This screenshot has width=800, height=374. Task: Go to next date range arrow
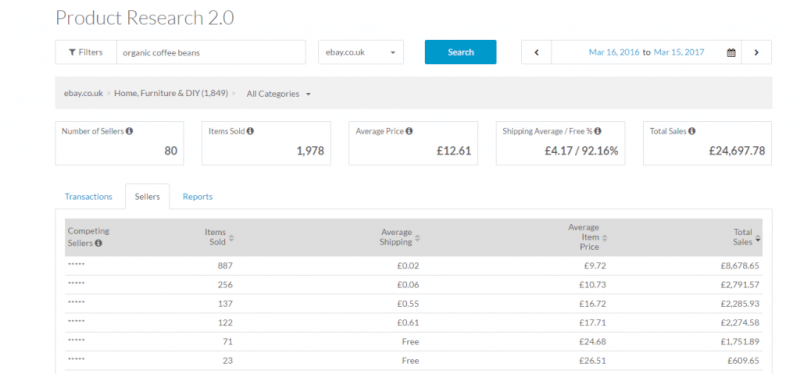tap(756, 53)
